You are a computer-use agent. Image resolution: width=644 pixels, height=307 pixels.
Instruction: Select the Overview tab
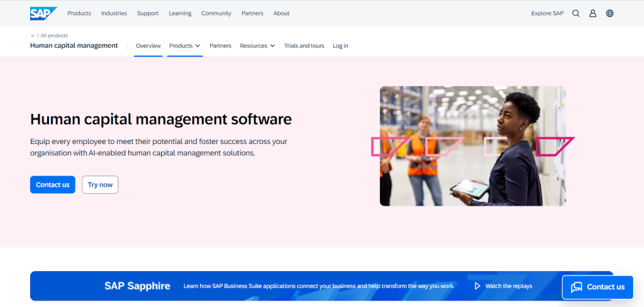coord(148,46)
